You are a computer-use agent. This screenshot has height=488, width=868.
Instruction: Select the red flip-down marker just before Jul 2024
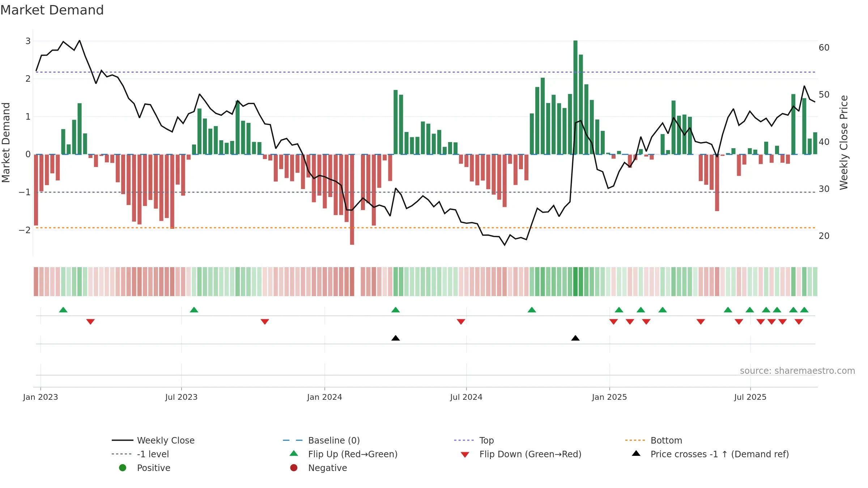pyautogui.click(x=461, y=322)
